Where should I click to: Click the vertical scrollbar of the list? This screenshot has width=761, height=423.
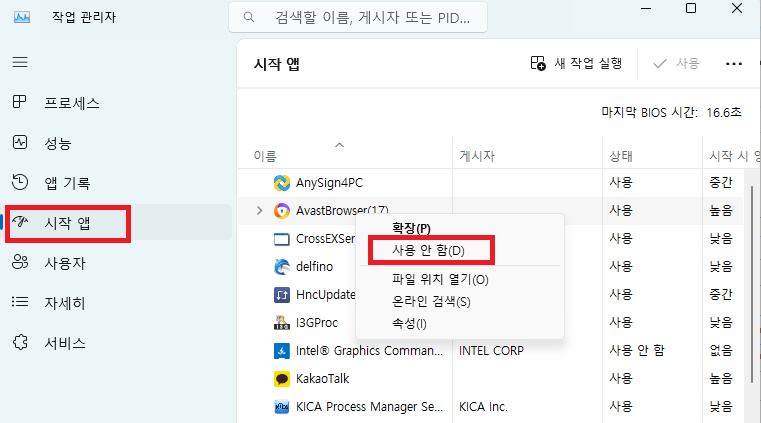point(752,284)
